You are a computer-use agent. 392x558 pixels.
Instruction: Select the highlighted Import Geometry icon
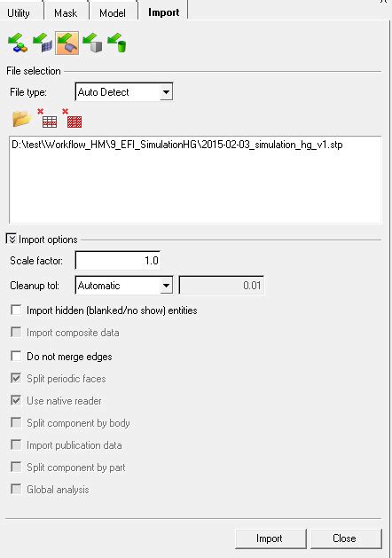[67, 43]
